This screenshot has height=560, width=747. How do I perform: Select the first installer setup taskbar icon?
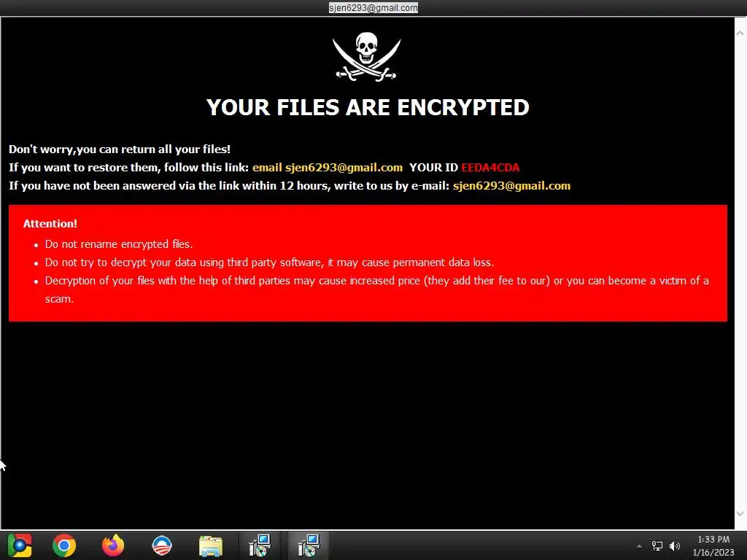point(260,545)
